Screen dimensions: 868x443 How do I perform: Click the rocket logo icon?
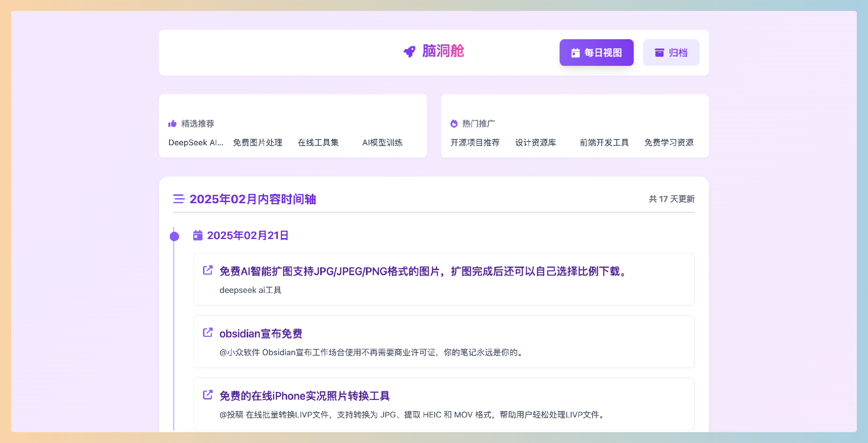[x=409, y=51]
